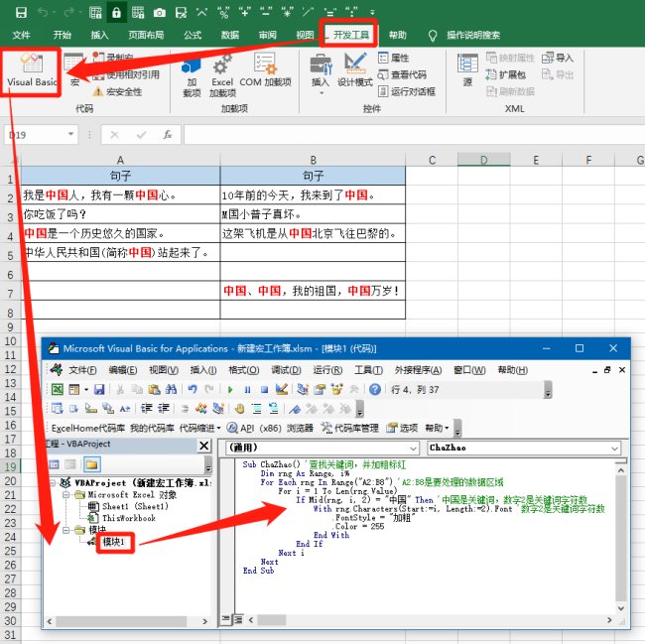This screenshot has width=645, height=644.
Task: Click the Reset stop icon in VBA toolbar
Action: pos(265,389)
